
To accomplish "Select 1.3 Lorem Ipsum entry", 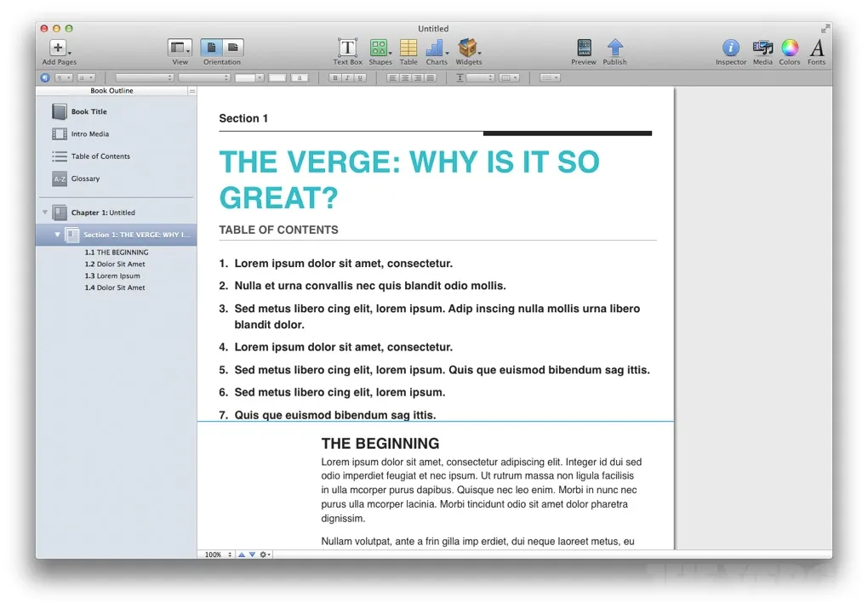I will pos(112,276).
